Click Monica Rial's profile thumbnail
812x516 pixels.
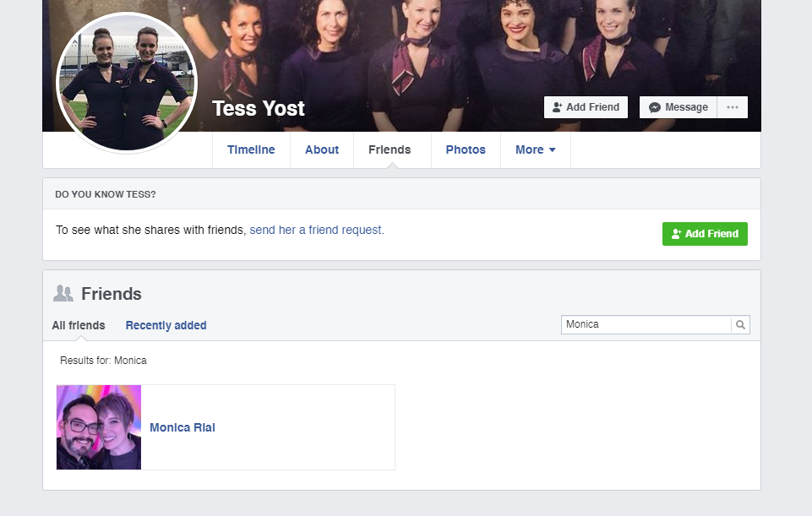click(x=98, y=427)
